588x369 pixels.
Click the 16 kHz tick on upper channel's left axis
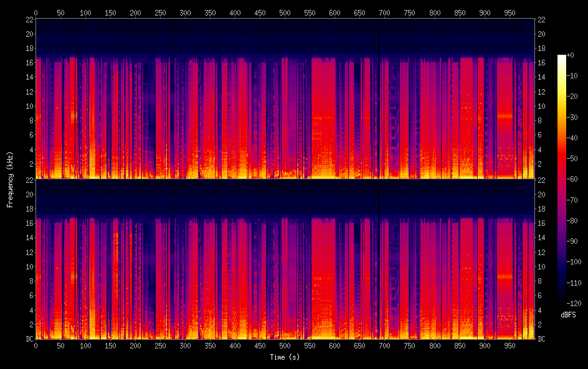29,62
